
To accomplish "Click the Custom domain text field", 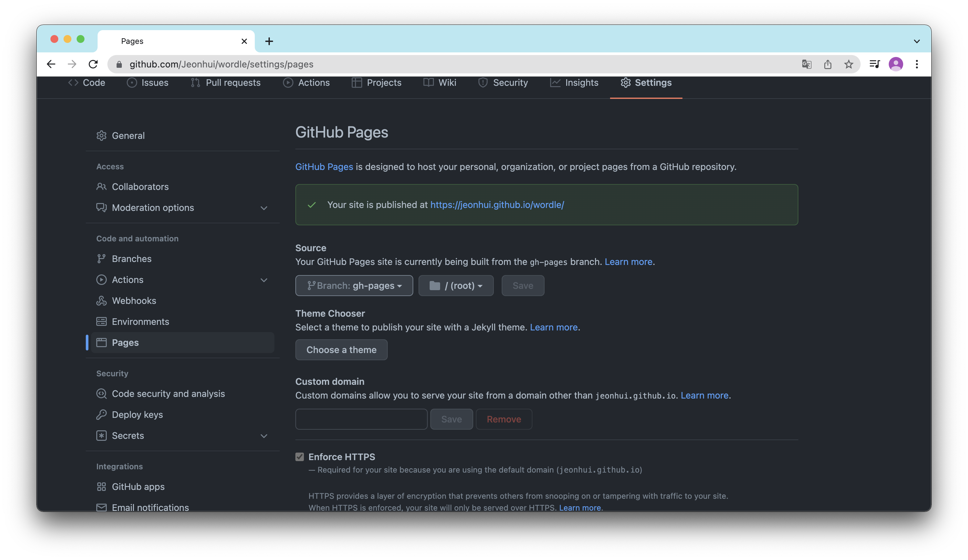I will [361, 419].
